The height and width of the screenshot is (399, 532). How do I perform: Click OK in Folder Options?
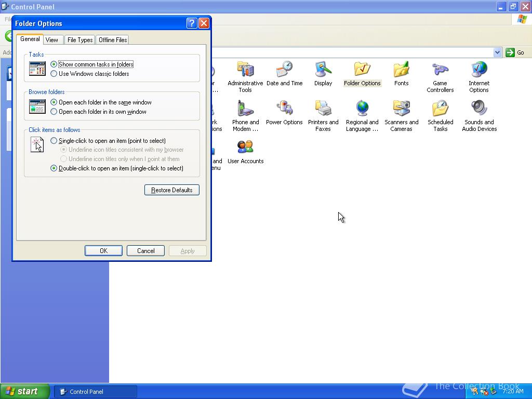pos(103,251)
